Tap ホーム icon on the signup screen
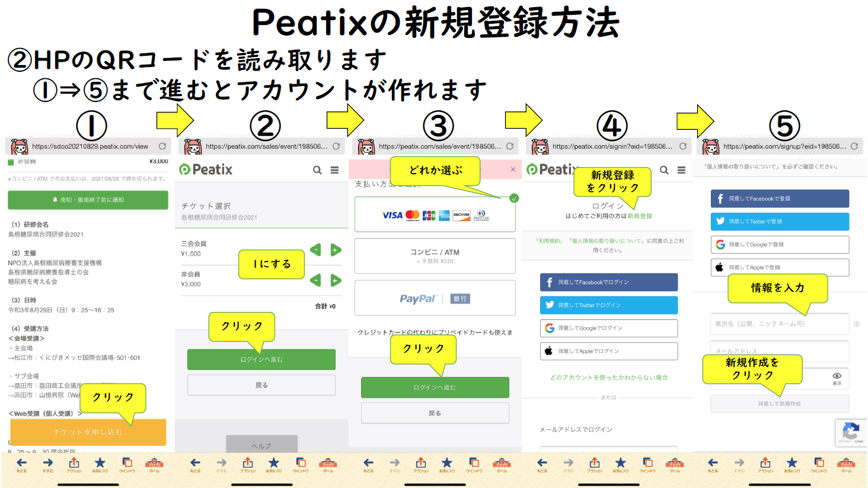868x488 pixels. [846, 465]
